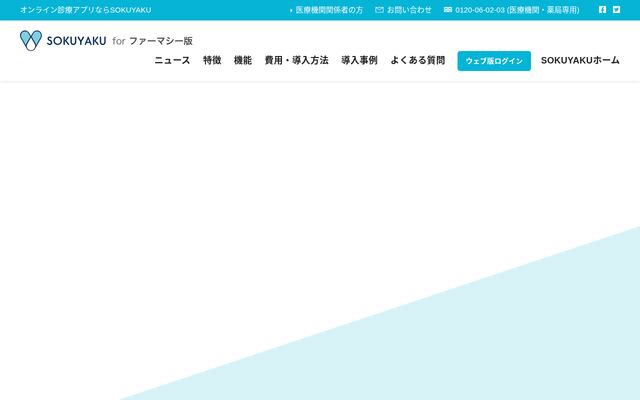Image resolution: width=640 pixels, height=400 pixels.
Task: Open the Facebook icon link
Action: coord(602,9)
